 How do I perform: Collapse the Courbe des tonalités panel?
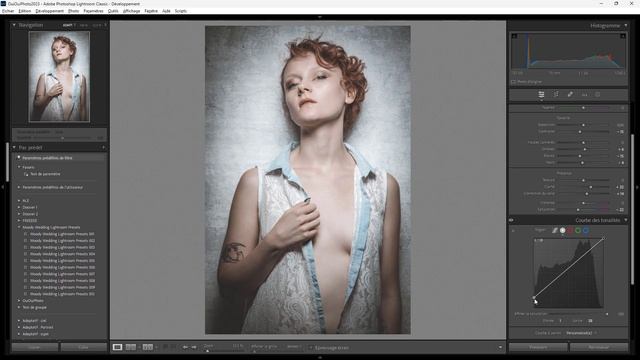(626, 220)
